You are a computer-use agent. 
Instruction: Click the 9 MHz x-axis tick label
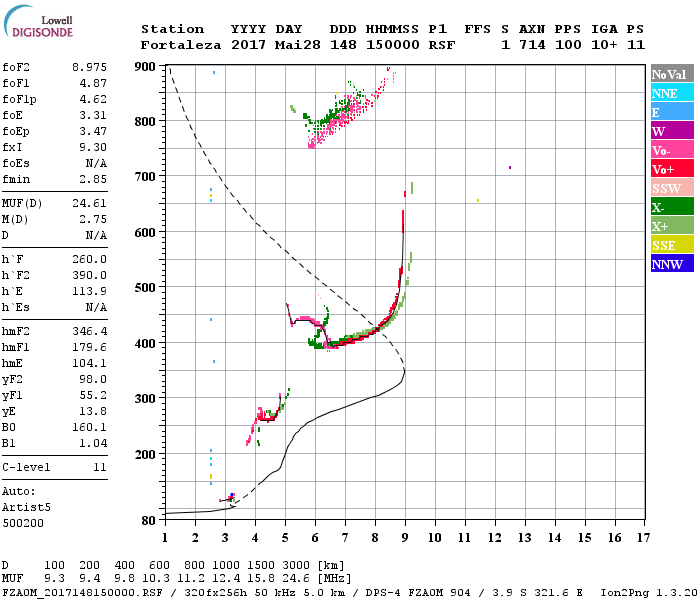[x=405, y=538]
